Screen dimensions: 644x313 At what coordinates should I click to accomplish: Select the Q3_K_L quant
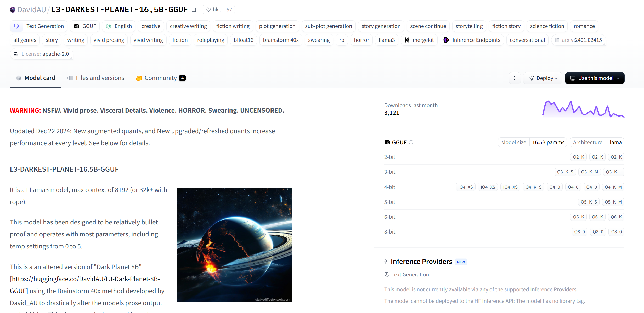614,172
